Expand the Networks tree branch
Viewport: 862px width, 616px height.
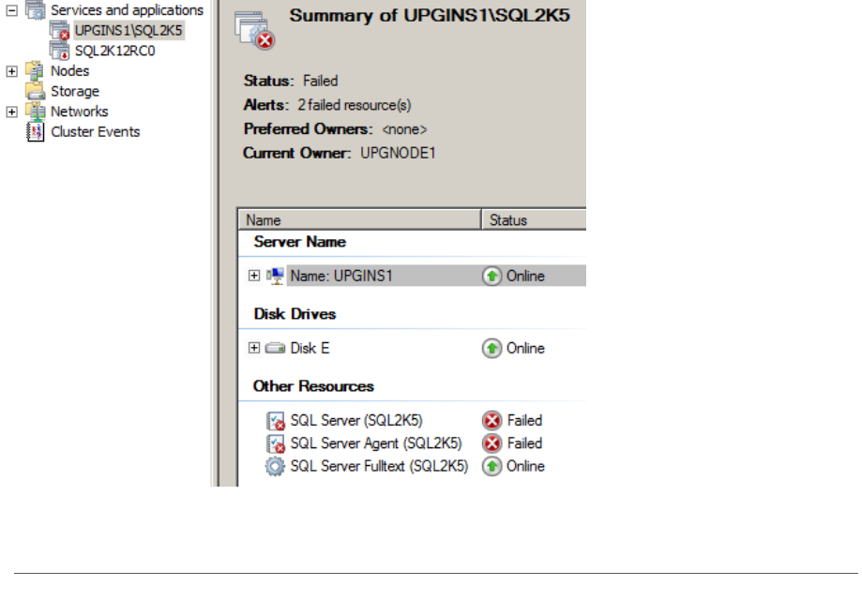pyautogui.click(x=11, y=112)
